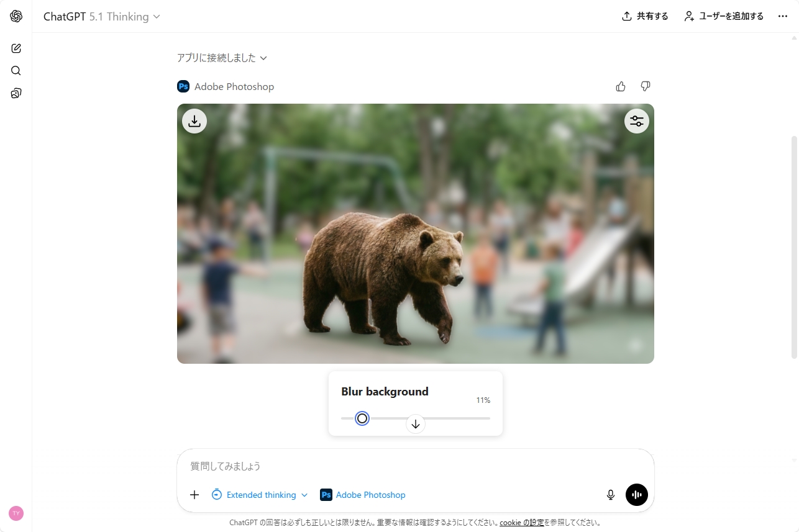This screenshot has width=799, height=532.
Task: Open the image adjustments sliders icon
Action: tap(637, 121)
